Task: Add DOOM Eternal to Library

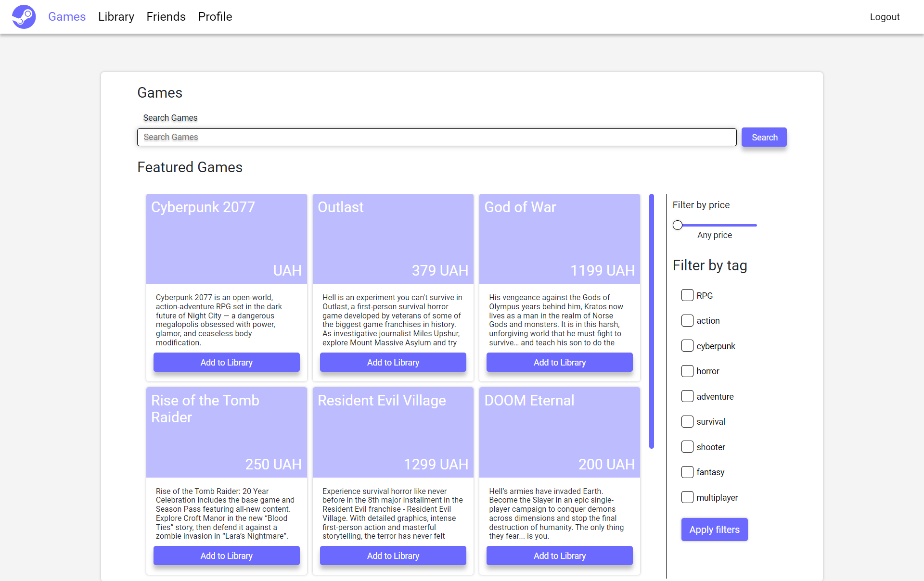Action: (559, 556)
